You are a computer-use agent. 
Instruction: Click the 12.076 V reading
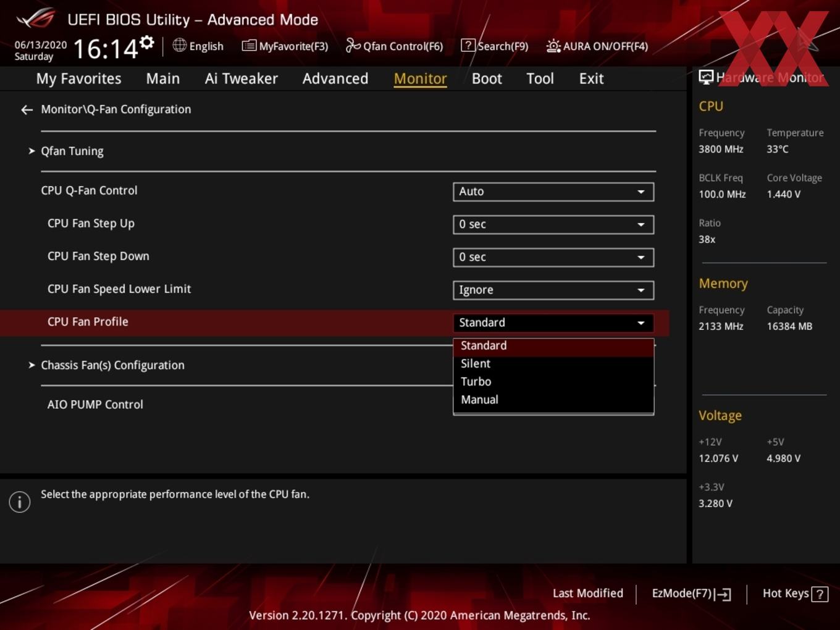(x=718, y=459)
